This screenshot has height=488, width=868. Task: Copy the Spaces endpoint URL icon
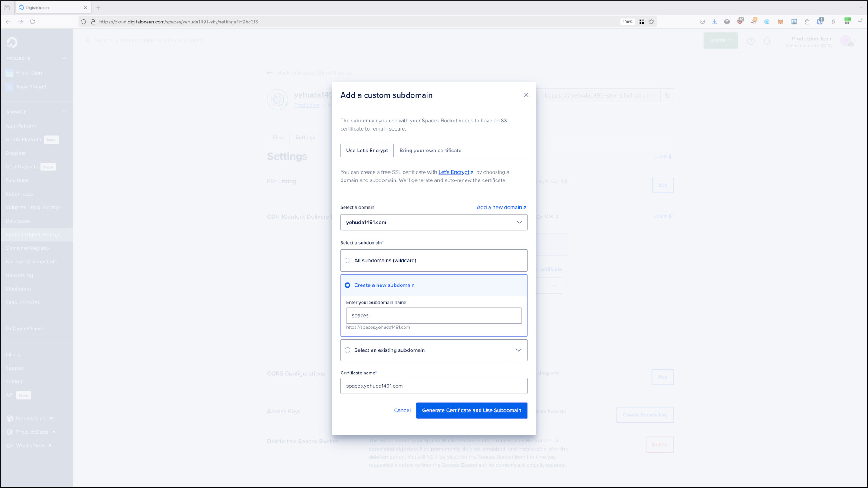tap(667, 95)
